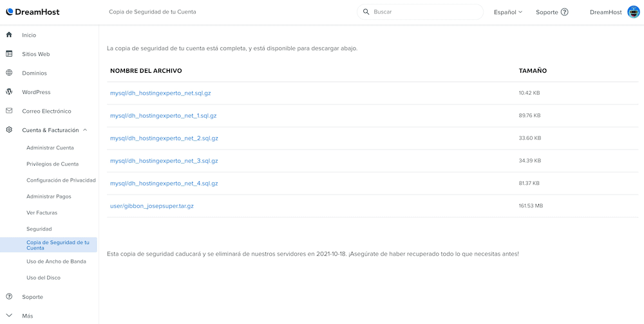This screenshot has height=324, width=644.
Task: Open the DreamHost user avatar
Action: pyautogui.click(x=634, y=12)
